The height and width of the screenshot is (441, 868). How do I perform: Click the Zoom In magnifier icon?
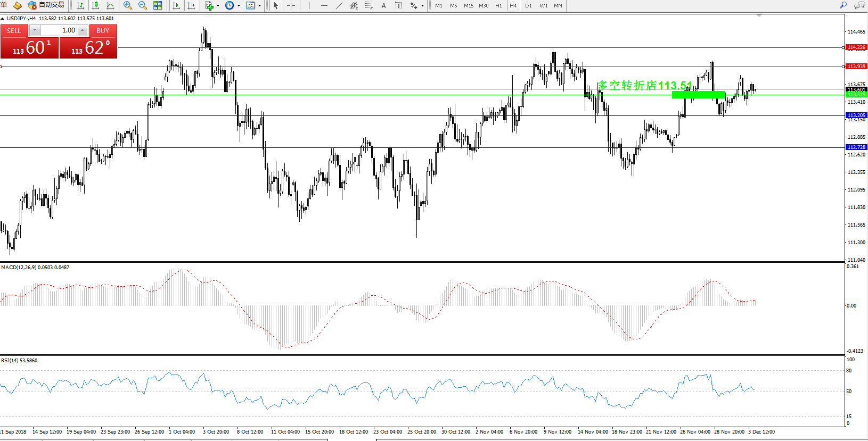click(127, 5)
